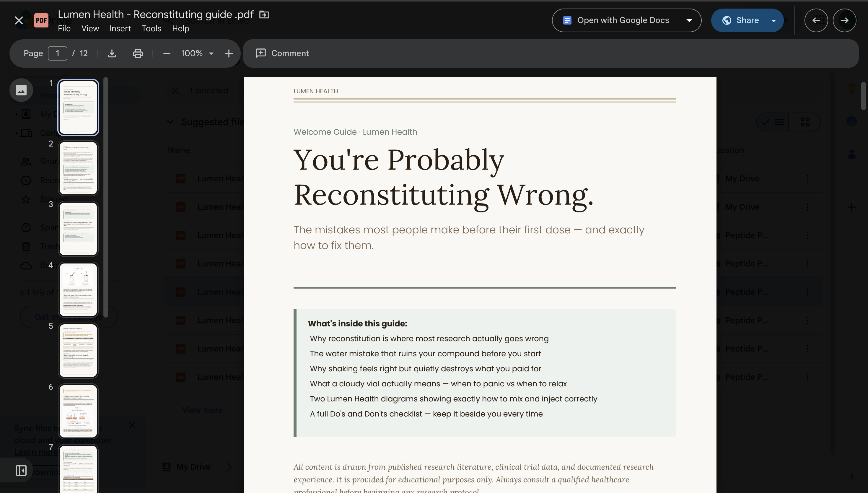The height and width of the screenshot is (493, 868).
Task: Expand the Open with dropdown arrow
Action: pos(689,20)
